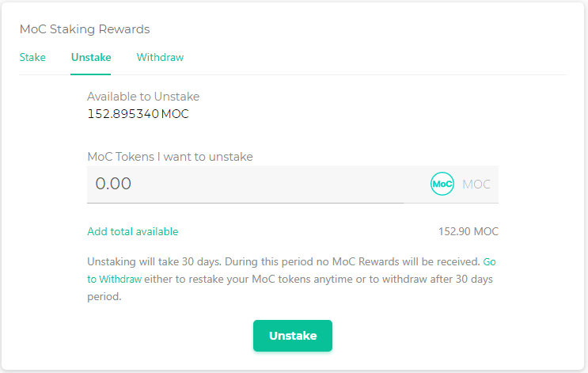Screen dimensions: 588x373
Task: Click the word 'period.' ending the notice
Action: pyautogui.click(x=104, y=297)
